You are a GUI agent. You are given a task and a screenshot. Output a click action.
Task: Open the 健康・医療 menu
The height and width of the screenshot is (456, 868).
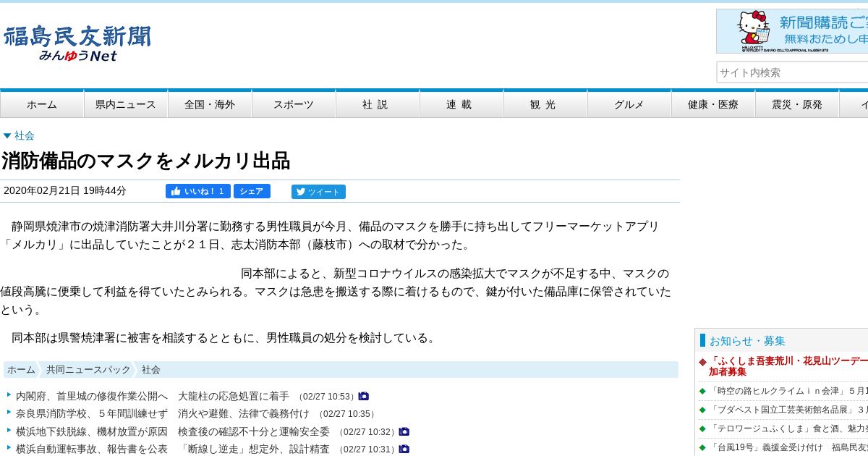tap(713, 104)
